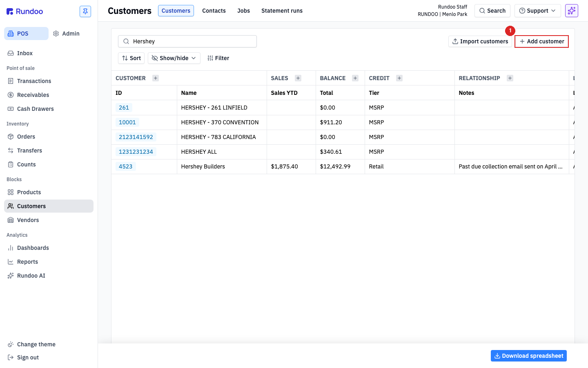Click the Add customer button

pos(541,41)
